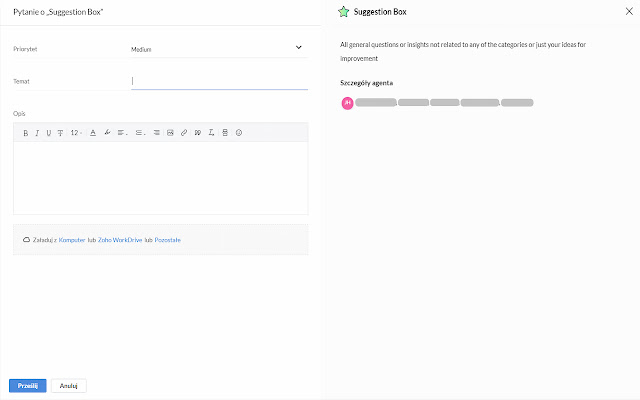Click the green star Suggestion Box icon
This screenshot has height=400, width=640.
[344, 12]
